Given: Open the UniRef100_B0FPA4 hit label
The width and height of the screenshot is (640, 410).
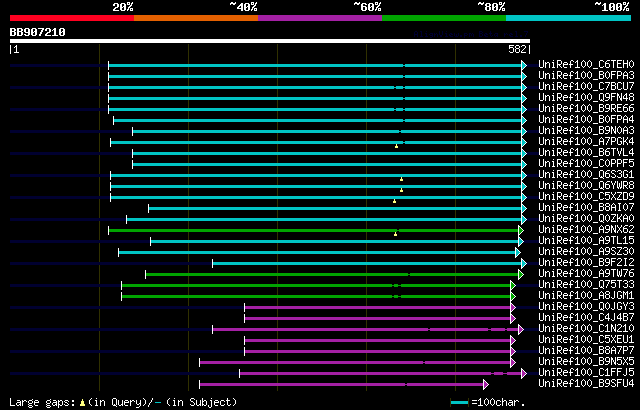Looking at the screenshot, I should coord(586,120).
